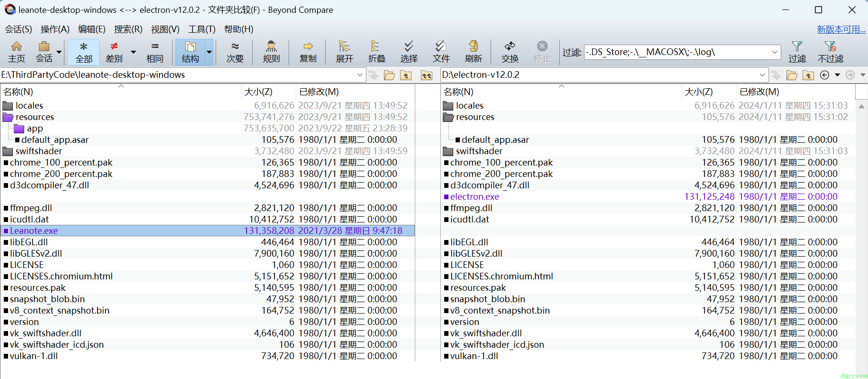Click the right folder path field

pos(599,75)
